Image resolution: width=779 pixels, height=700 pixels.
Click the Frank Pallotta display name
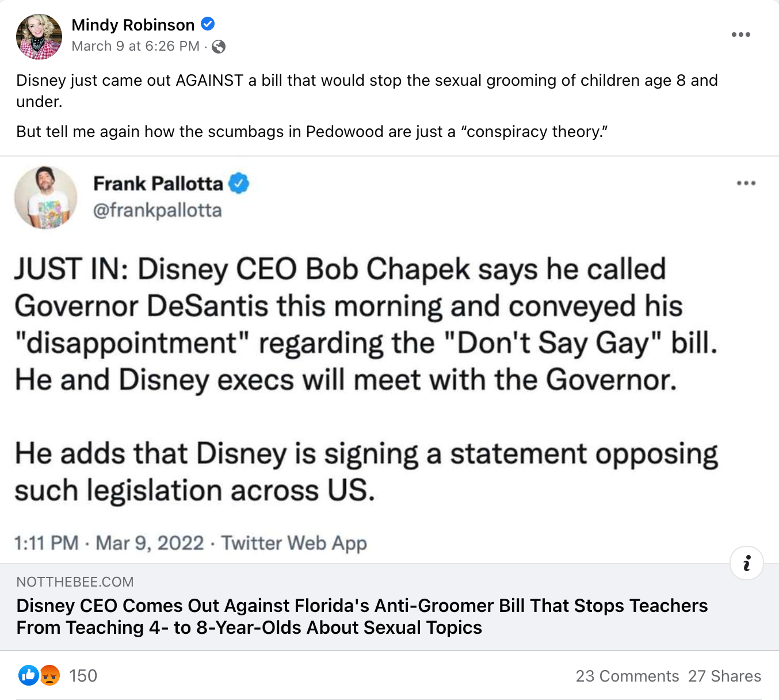click(158, 184)
